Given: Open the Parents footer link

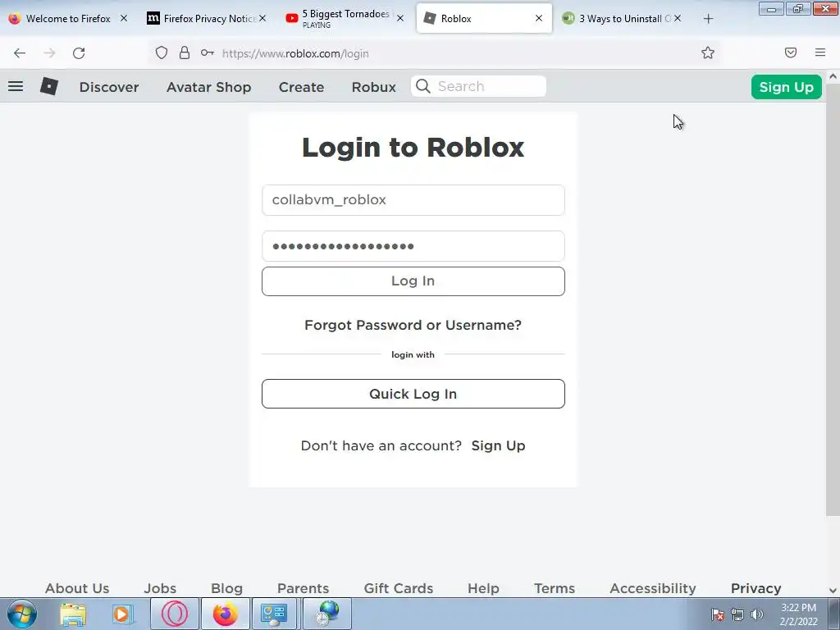Looking at the screenshot, I should 304,588.
